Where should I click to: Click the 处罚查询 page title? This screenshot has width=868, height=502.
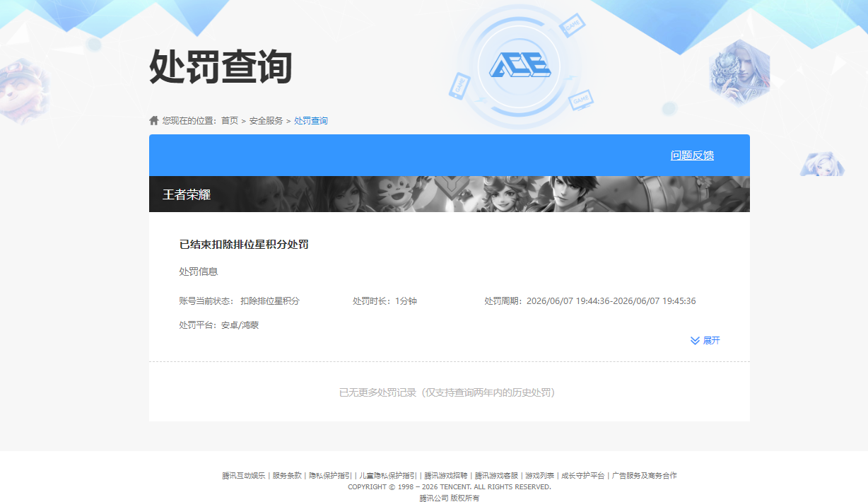(221, 68)
